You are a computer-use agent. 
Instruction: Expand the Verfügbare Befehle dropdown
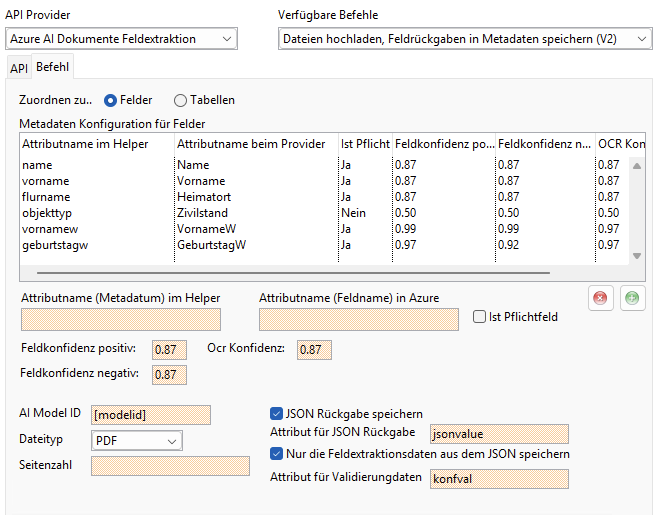[x=462, y=39]
